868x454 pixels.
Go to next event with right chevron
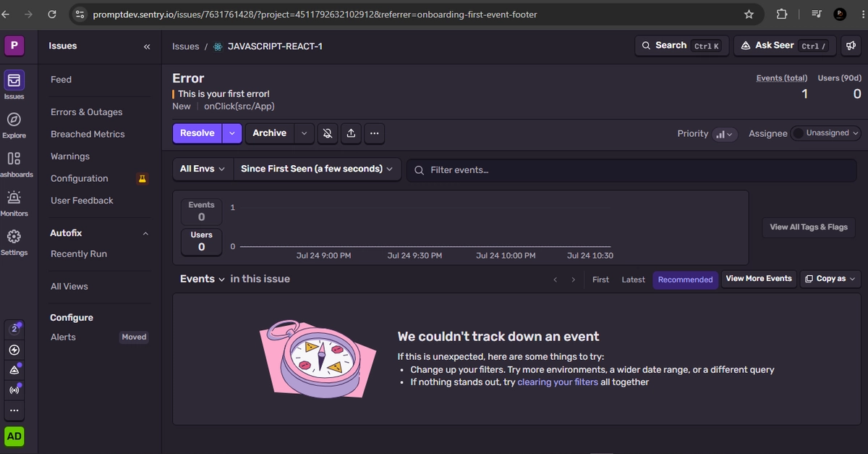tap(574, 279)
